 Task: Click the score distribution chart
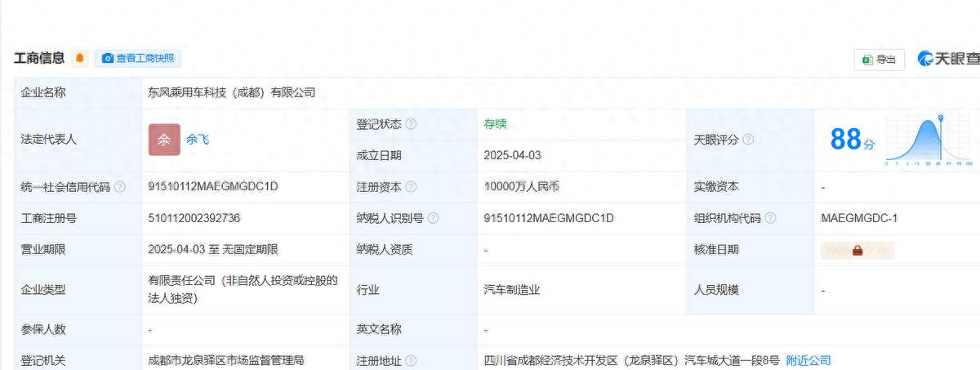929,140
